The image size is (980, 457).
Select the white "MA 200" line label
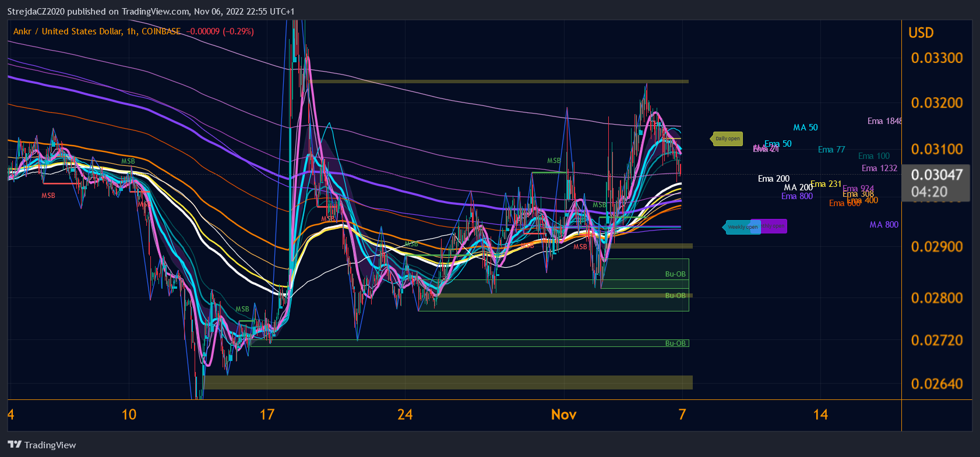click(798, 187)
